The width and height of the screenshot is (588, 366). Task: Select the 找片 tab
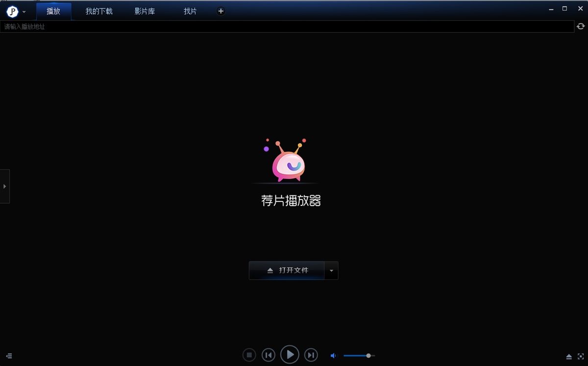click(x=190, y=11)
